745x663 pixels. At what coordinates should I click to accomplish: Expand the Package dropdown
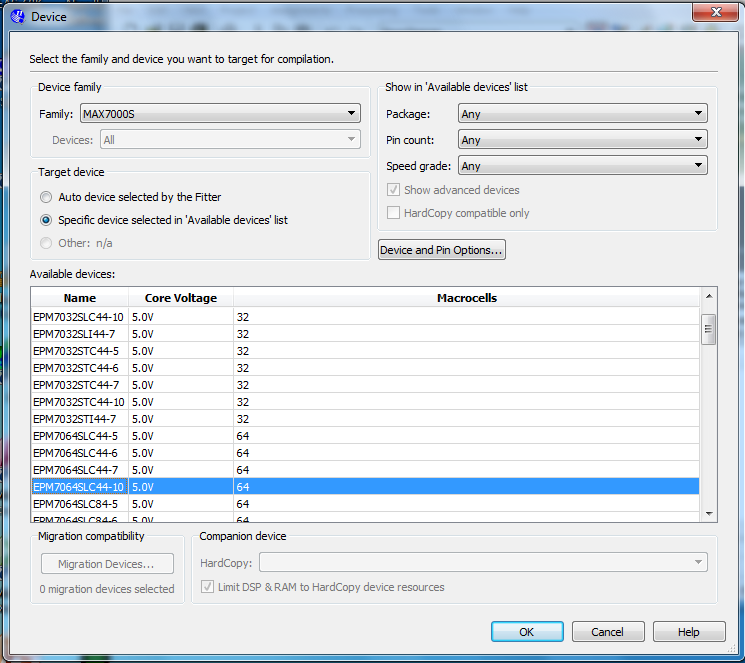click(x=583, y=114)
